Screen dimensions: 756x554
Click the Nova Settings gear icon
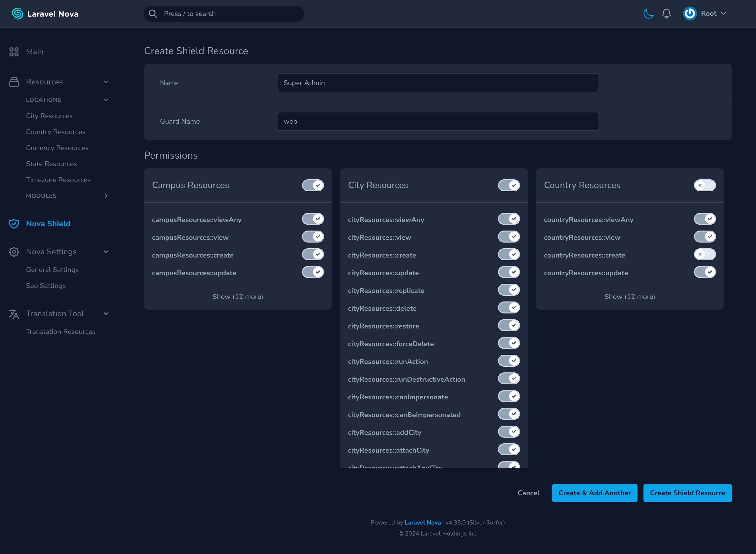[14, 252]
